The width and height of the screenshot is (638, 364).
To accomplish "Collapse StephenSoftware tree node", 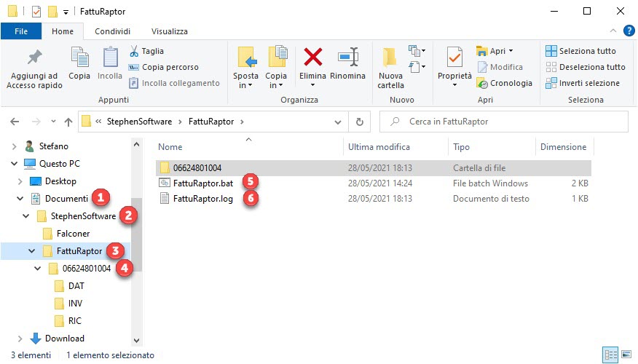I will [26, 216].
